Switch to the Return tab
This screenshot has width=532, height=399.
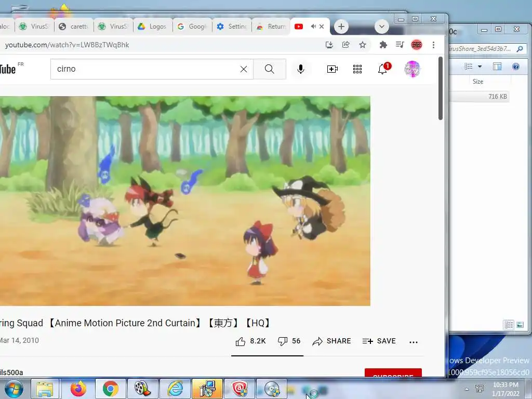(271, 26)
